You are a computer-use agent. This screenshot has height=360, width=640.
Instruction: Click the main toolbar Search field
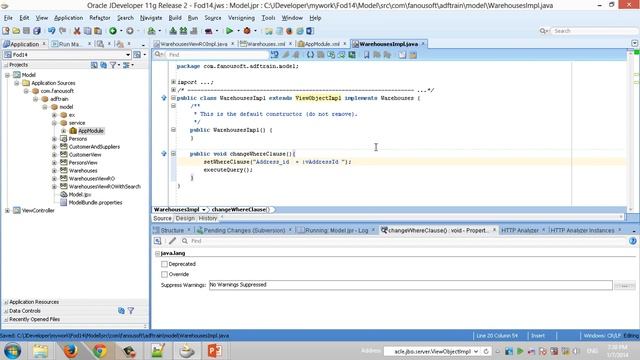[x=594, y=31]
